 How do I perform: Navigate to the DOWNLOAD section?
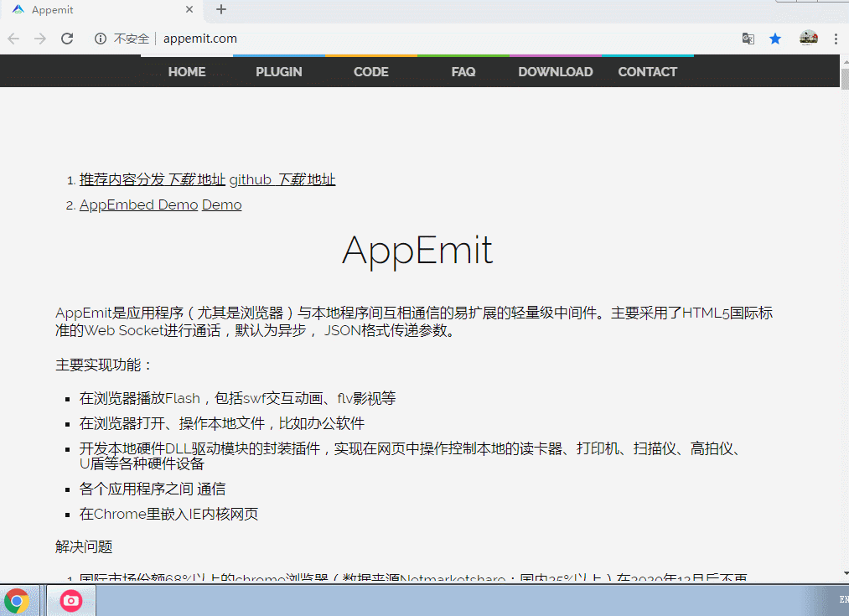point(555,71)
